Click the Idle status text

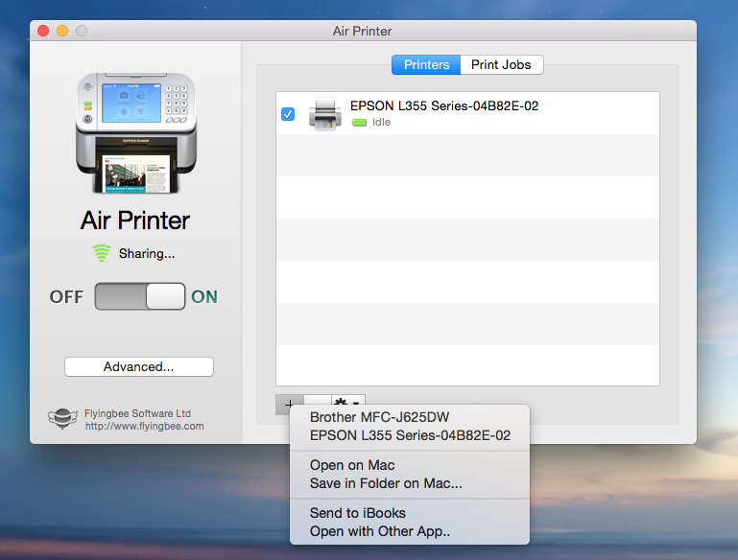tap(381, 122)
